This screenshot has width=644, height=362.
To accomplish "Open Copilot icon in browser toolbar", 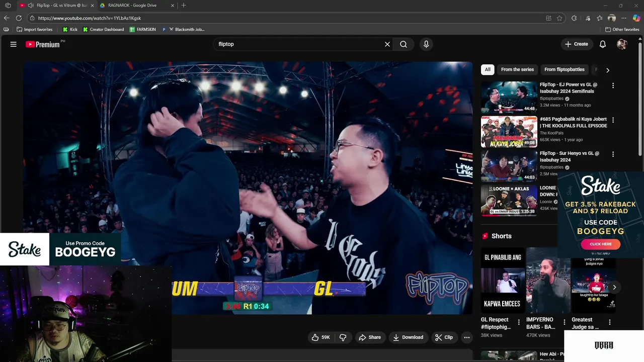I will (x=636, y=18).
